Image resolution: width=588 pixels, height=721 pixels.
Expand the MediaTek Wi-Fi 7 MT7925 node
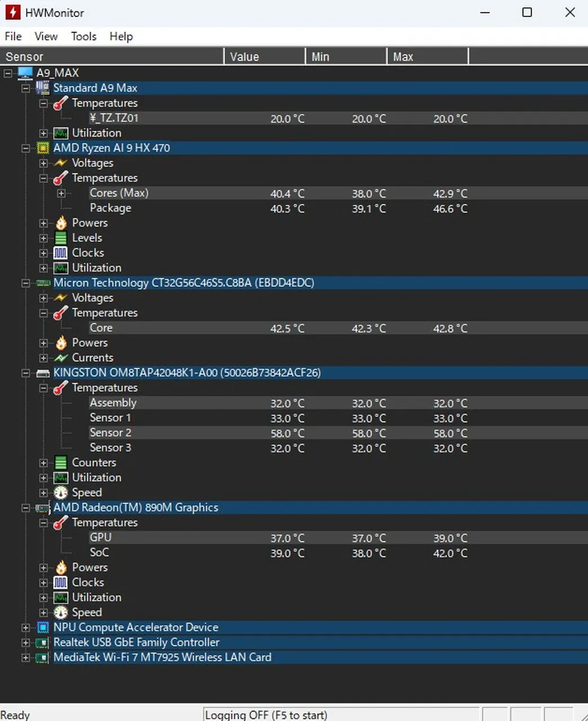(26, 657)
